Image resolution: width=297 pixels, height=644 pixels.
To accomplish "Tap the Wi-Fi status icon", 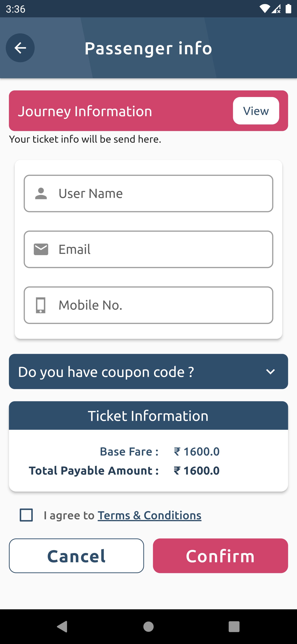I will click(x=265, y=9).
